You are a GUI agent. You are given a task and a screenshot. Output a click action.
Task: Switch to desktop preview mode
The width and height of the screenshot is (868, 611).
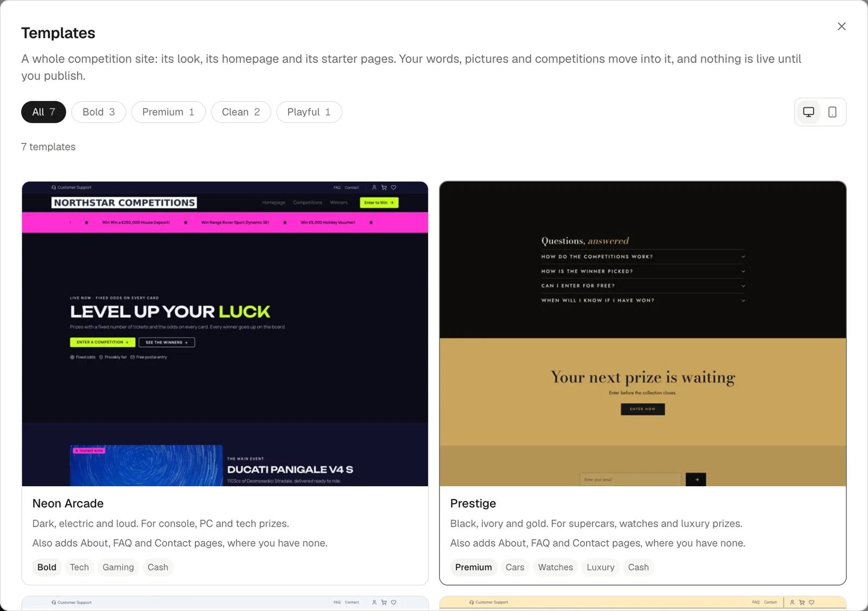pos(808,112)
